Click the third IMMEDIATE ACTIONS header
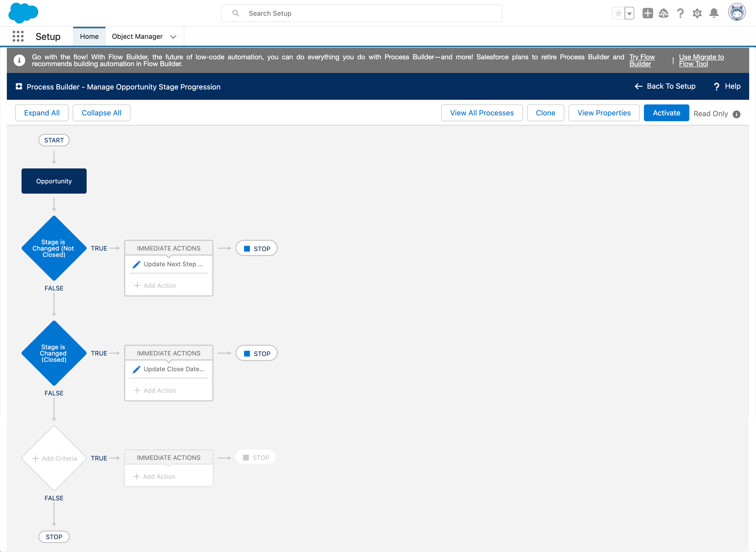Screen dimensions: 756x552 (169, 458)
